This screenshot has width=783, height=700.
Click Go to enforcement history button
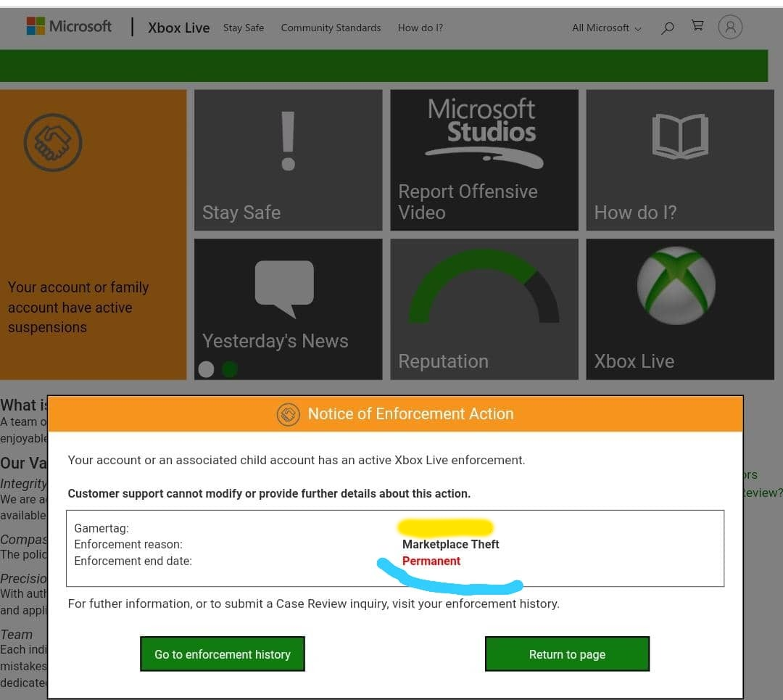pyautogui.click(x=223, y=654)
